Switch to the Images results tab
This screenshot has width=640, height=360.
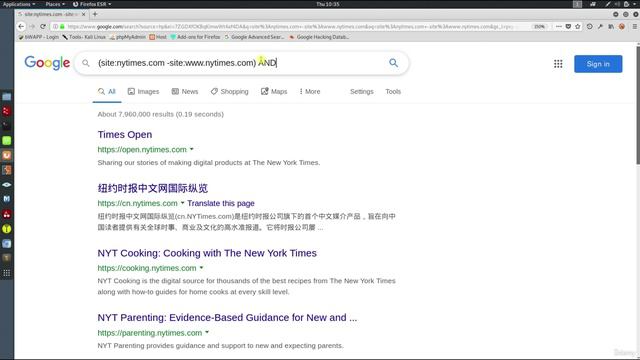(143, 91)
